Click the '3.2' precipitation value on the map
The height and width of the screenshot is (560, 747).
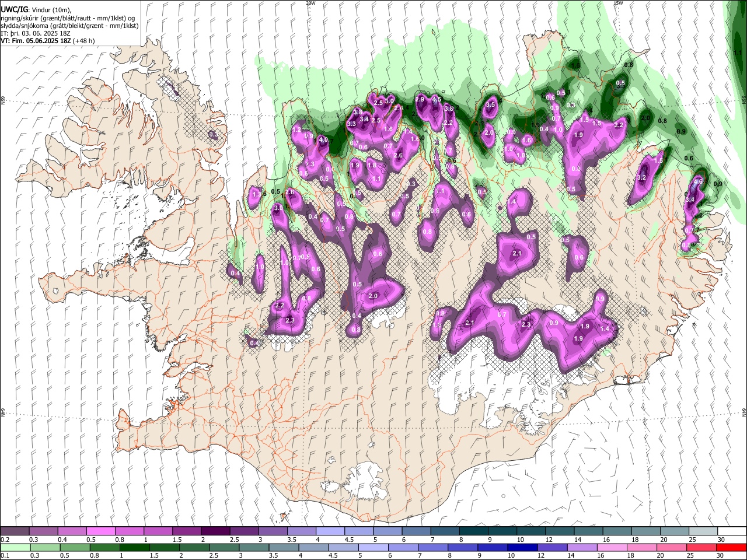pyautogui.click(x=643, y=178)
